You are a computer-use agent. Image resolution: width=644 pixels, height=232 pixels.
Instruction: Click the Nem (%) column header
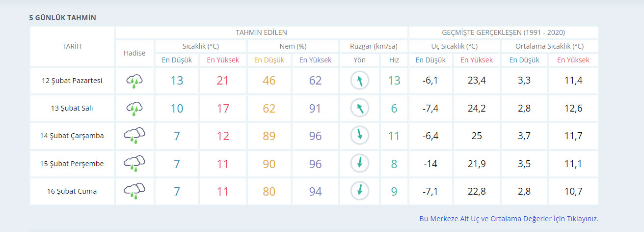coord(293,46)
